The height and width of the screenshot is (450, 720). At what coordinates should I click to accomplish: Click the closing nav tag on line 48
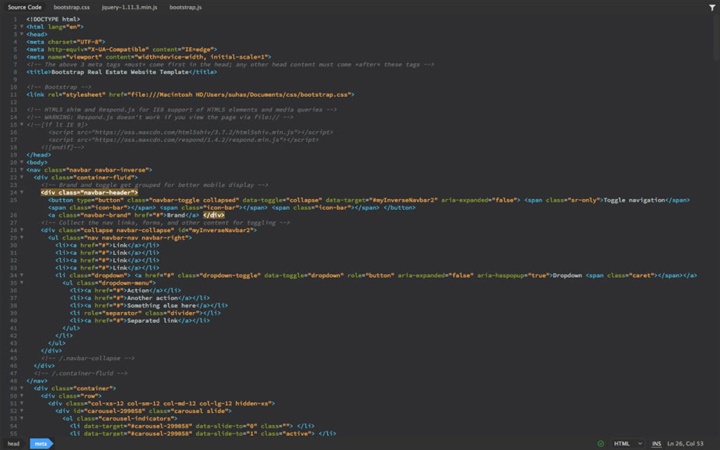click(37, 381)
